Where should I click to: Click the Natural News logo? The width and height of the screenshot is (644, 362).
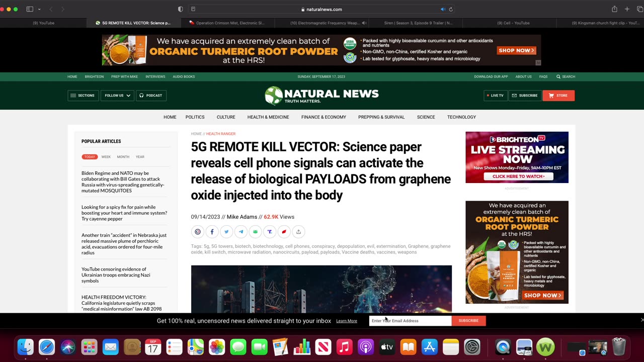[321, 95]
